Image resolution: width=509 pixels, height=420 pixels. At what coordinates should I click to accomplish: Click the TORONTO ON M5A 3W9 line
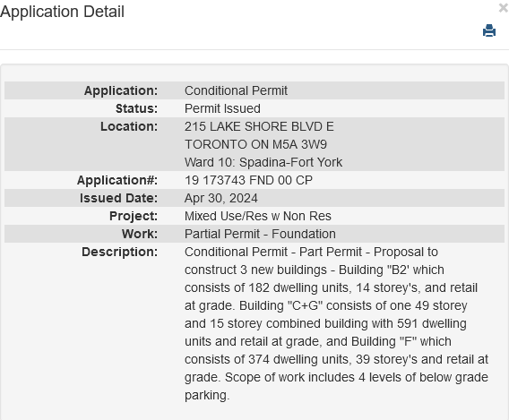tap(255, 144)
